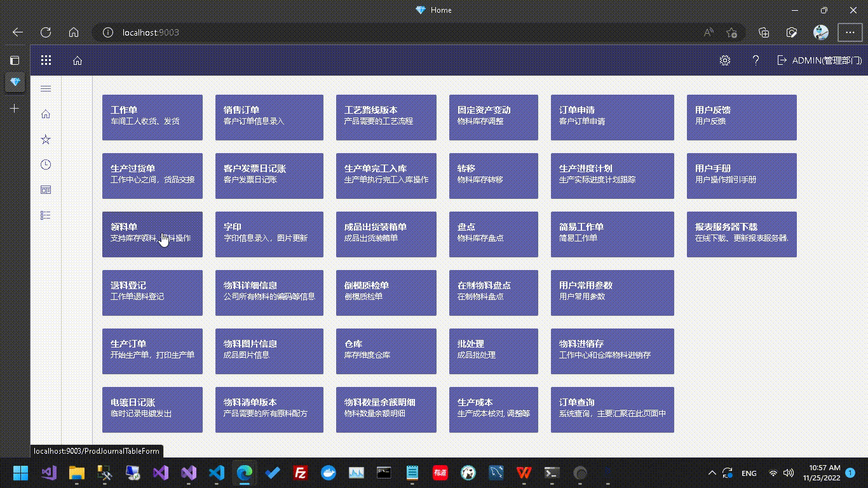
Task: Open settings gear in the app header
Action: pyautogui.click(x=724, y=60)
